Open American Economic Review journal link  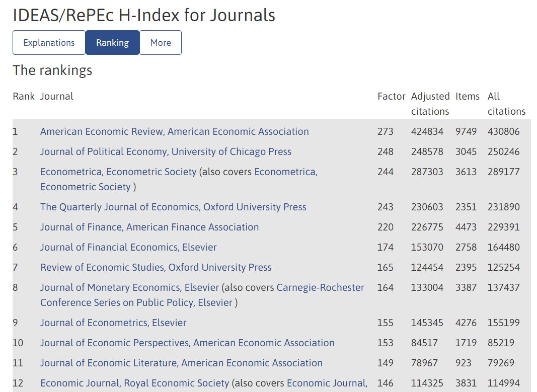pos(174,131)
